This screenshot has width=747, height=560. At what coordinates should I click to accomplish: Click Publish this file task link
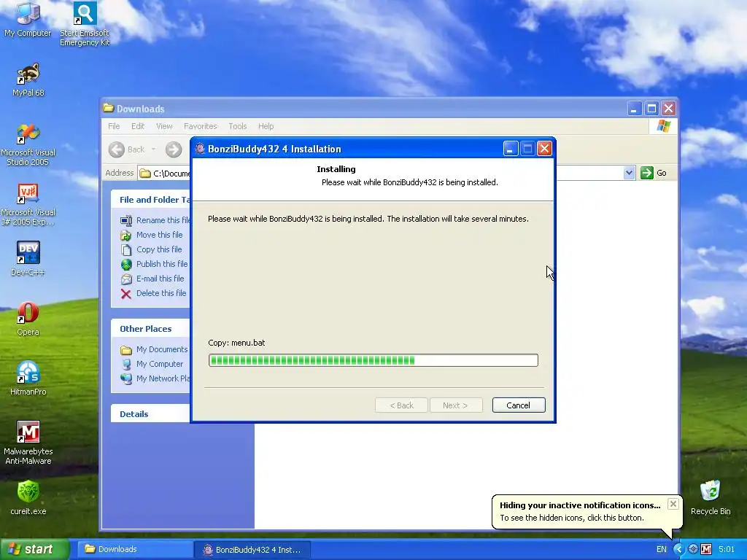pos(155,264)
